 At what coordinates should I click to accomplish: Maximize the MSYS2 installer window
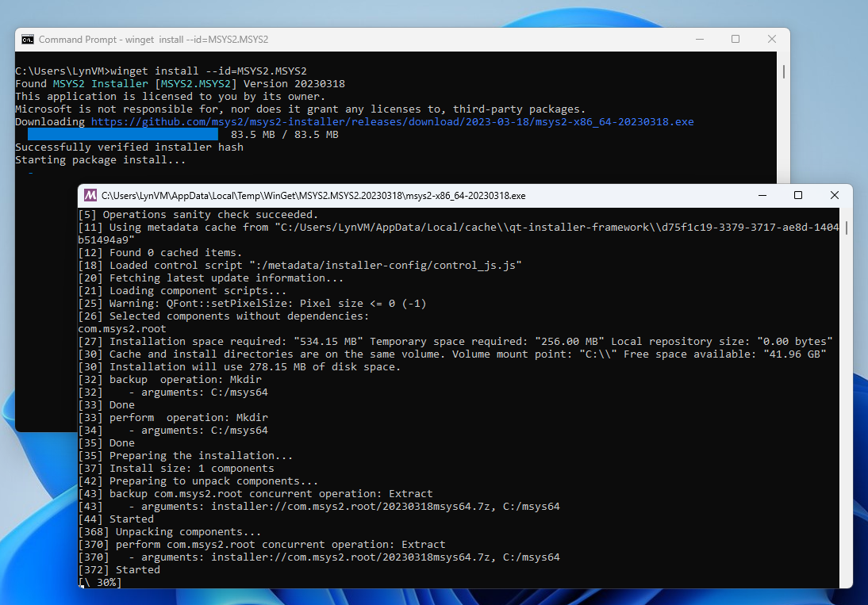[x=798, y=195]
